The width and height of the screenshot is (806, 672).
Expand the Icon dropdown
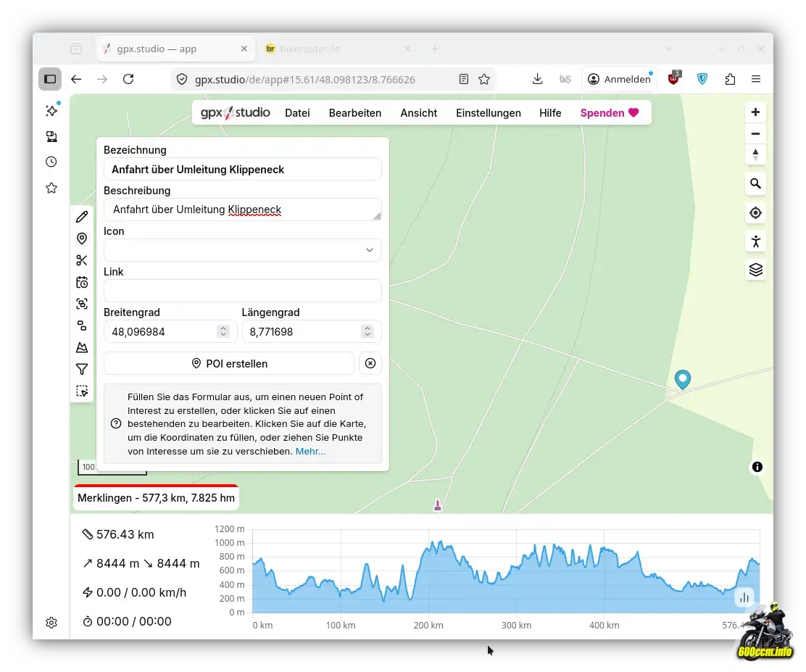(242, 250)
